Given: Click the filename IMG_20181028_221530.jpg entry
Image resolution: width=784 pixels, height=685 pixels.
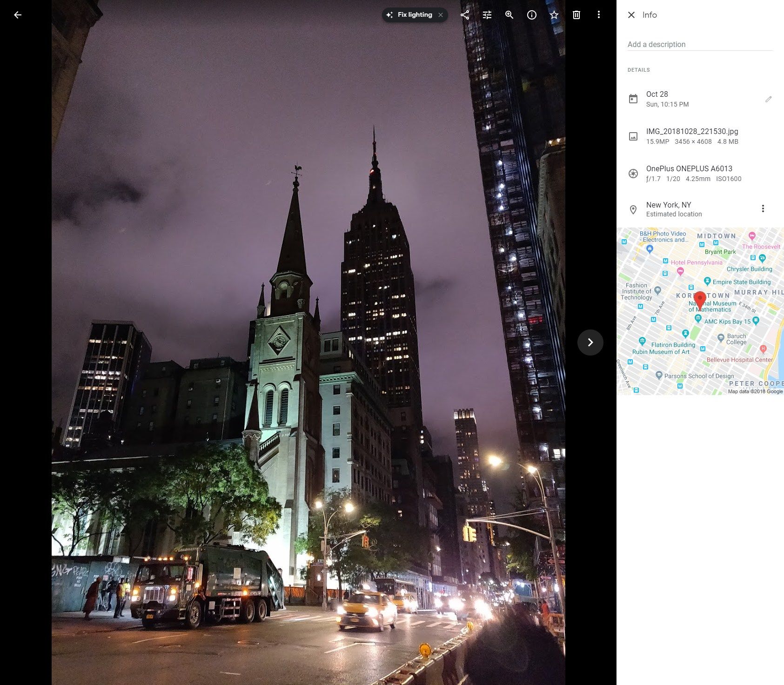Looking at the screenshot, I should coord(692,136).
